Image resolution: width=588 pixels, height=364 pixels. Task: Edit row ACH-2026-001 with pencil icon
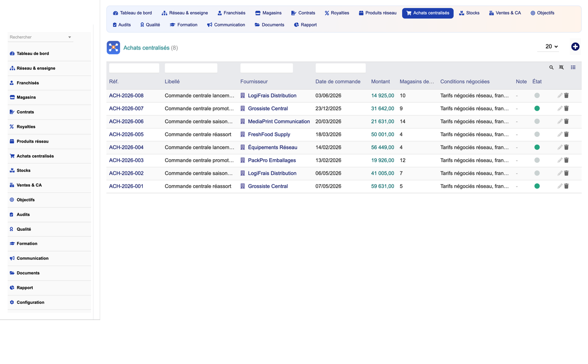pyautogui.click(x=560, y=186)
